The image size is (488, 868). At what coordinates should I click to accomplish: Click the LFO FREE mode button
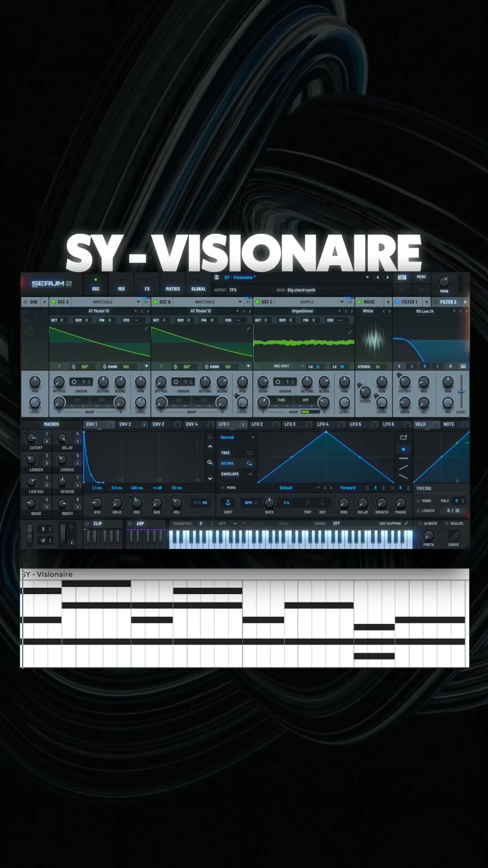237,453
